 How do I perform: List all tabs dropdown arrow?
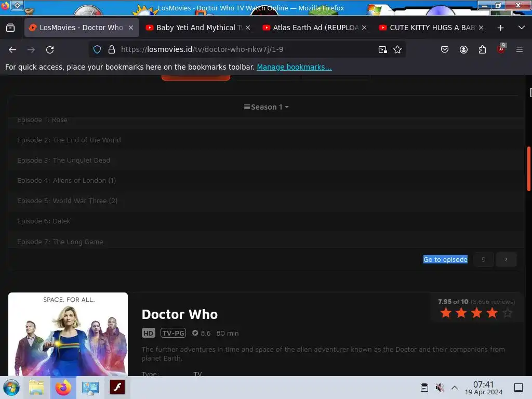tap(522, 28)
